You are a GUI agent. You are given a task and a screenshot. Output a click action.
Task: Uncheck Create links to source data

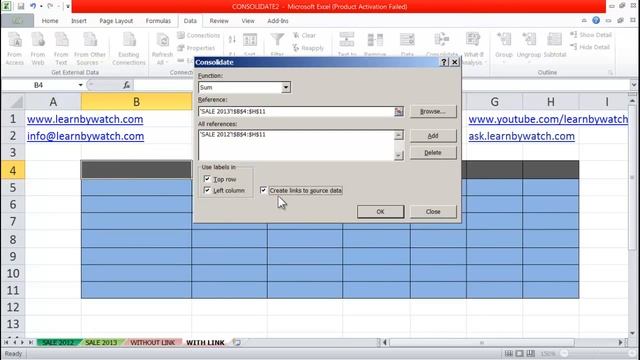(x=263, y=190)
